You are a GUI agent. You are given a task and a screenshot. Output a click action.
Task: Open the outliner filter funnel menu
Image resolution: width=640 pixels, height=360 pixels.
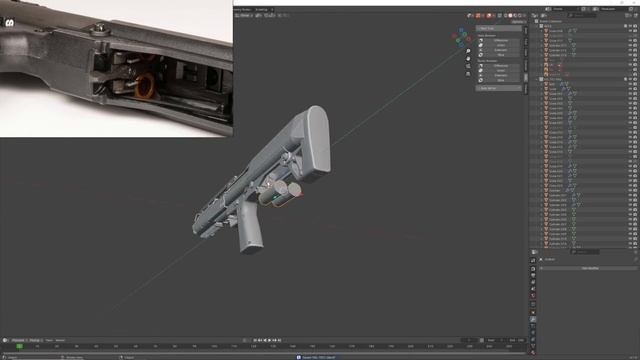[x=628, y=16]
